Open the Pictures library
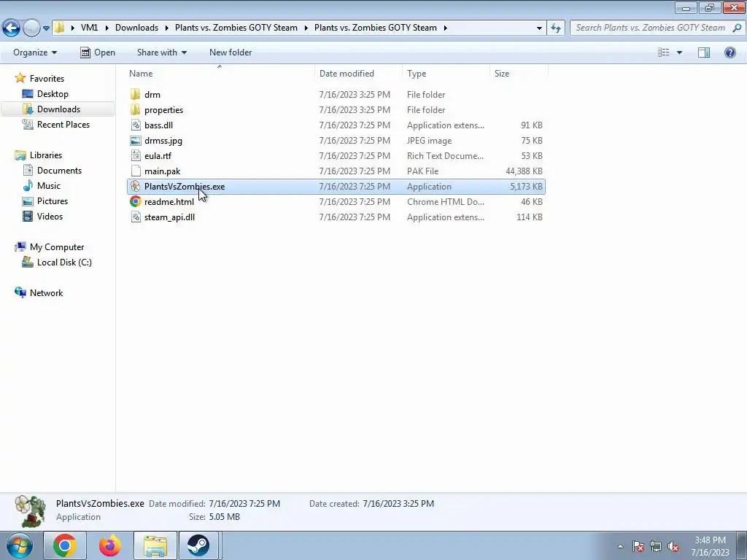Image resolution: width=747 pixels, height=560 pixels. click(x=53, y=201)
